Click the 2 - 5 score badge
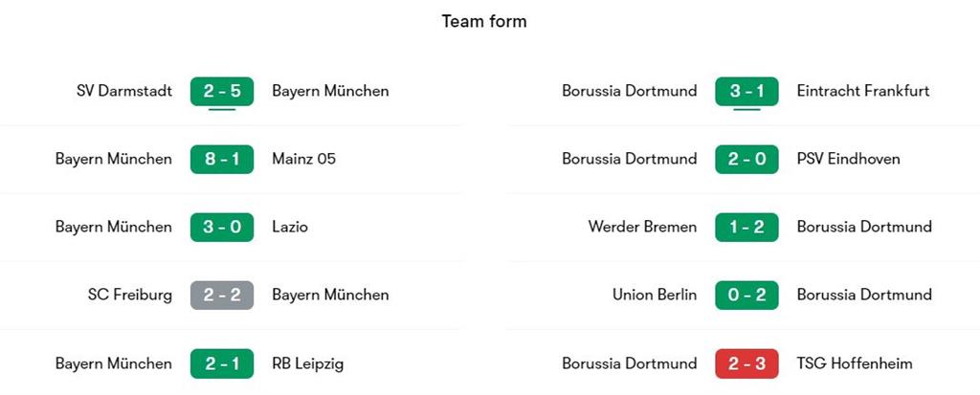The height and width of the screenshot is (395, 980). click(222, 92)
